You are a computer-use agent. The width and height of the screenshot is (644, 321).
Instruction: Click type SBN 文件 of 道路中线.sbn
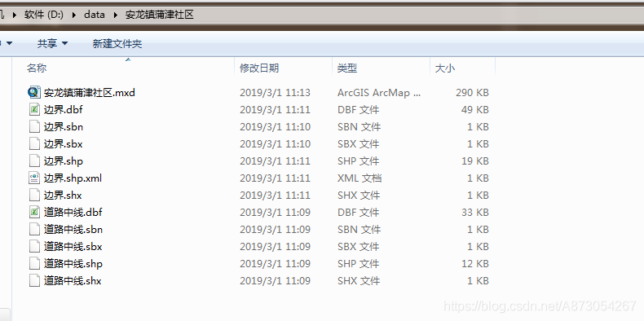[359, 230]
